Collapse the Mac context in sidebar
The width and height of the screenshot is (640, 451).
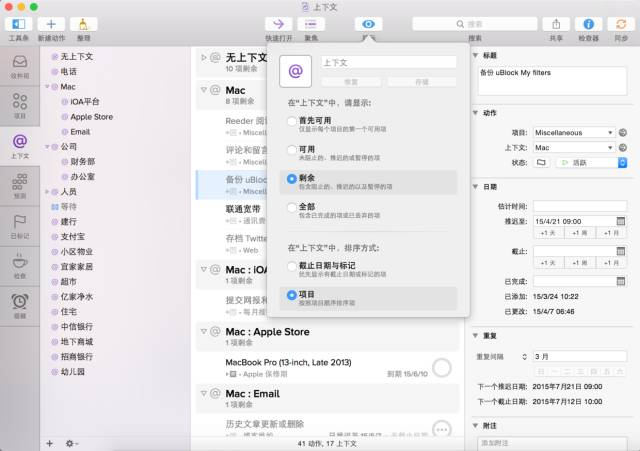pos(47,87)
